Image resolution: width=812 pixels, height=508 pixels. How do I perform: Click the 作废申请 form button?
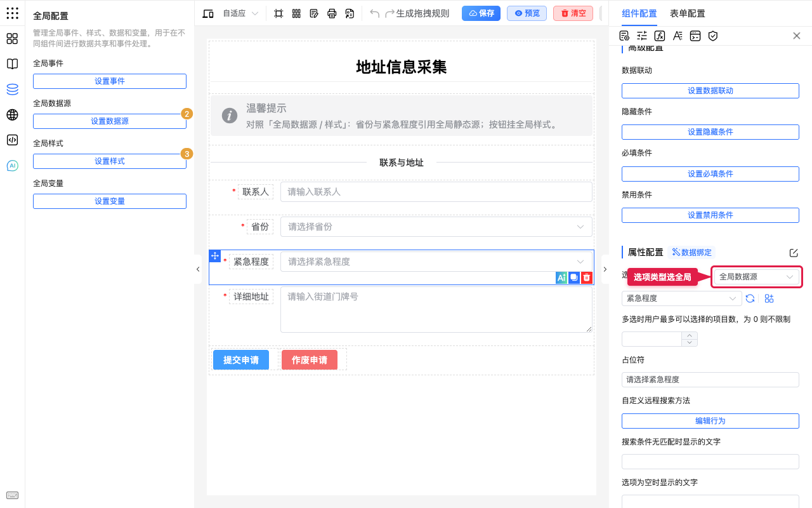pyautogui.click(x=310, y=360)
